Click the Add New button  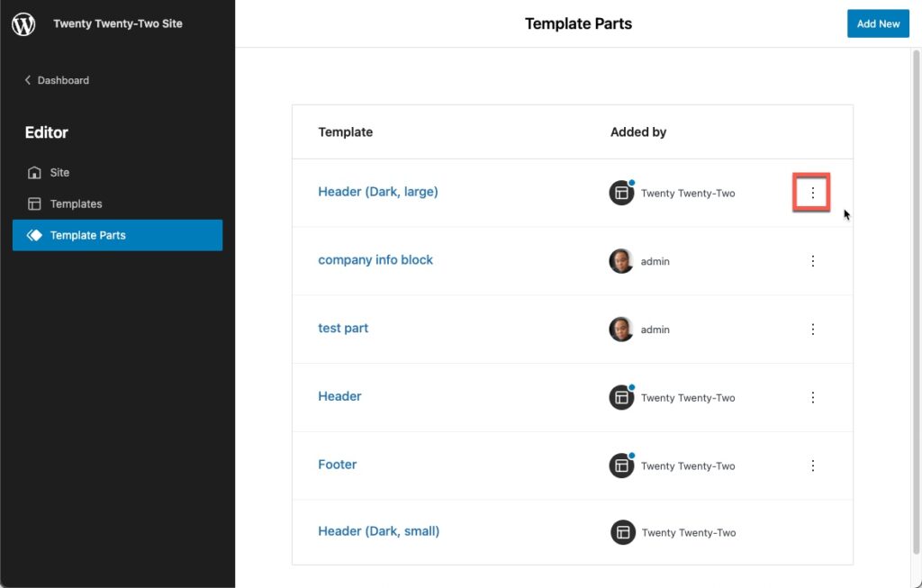(878, 24)
